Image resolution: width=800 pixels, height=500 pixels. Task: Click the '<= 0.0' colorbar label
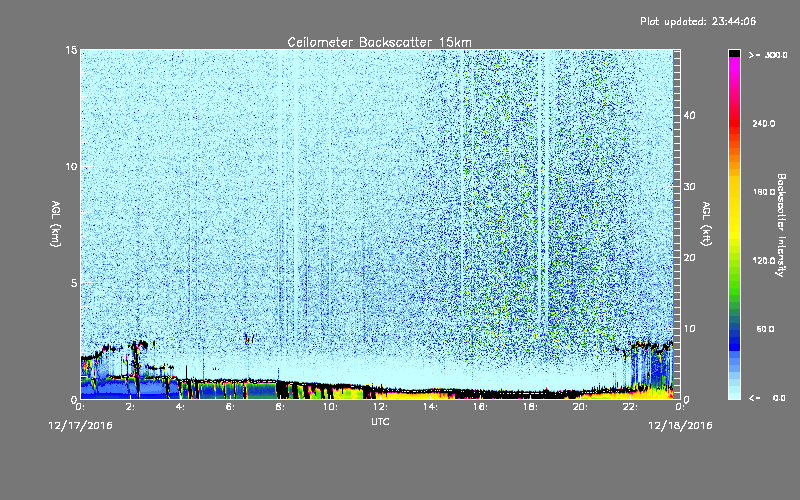(768, 398)
